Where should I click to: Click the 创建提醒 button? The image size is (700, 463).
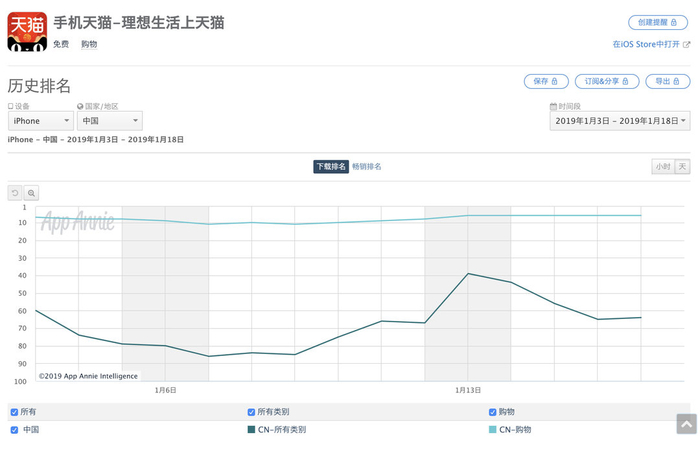[658, 22]
